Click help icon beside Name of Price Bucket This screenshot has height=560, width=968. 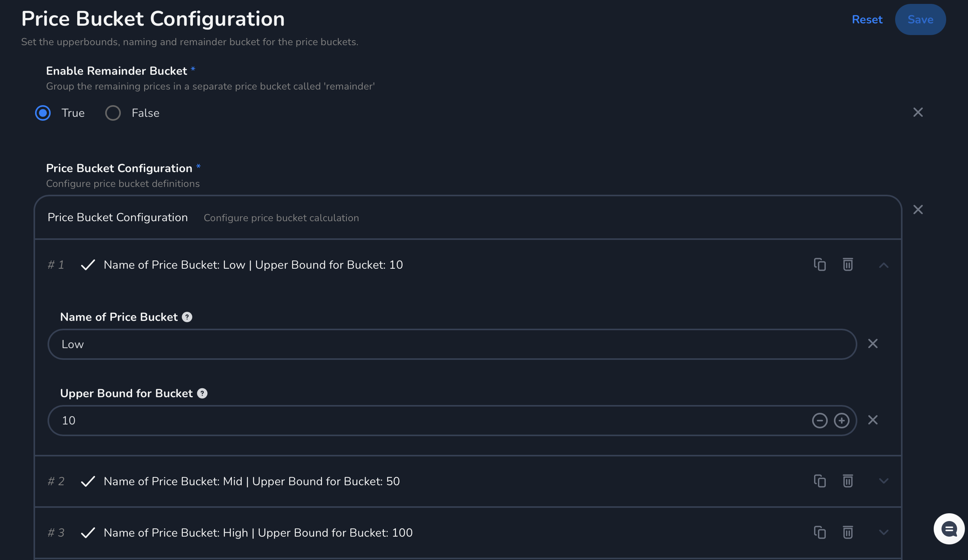click(187, 317)
